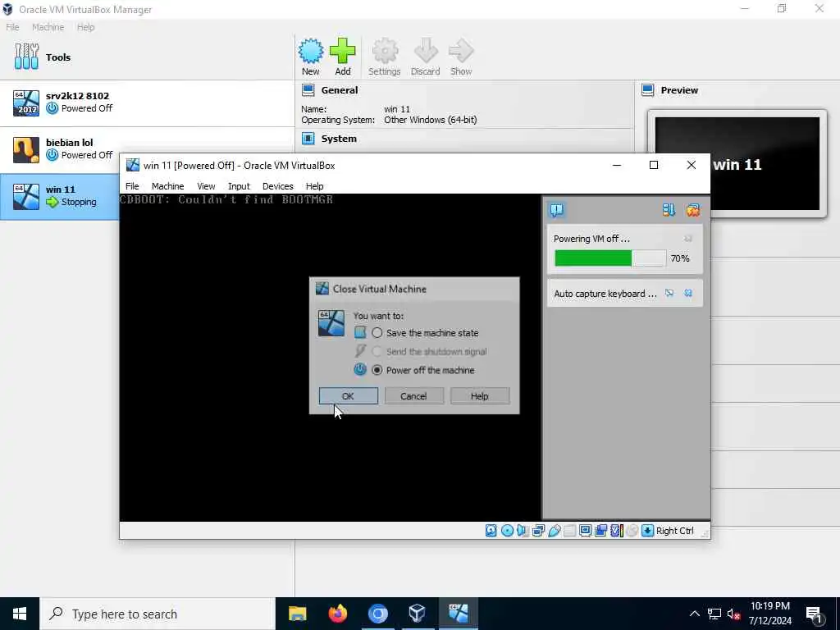Click the USB status bar icon
Image resolution: width=840 pixels, height=630 pixels.
[554, 531]
